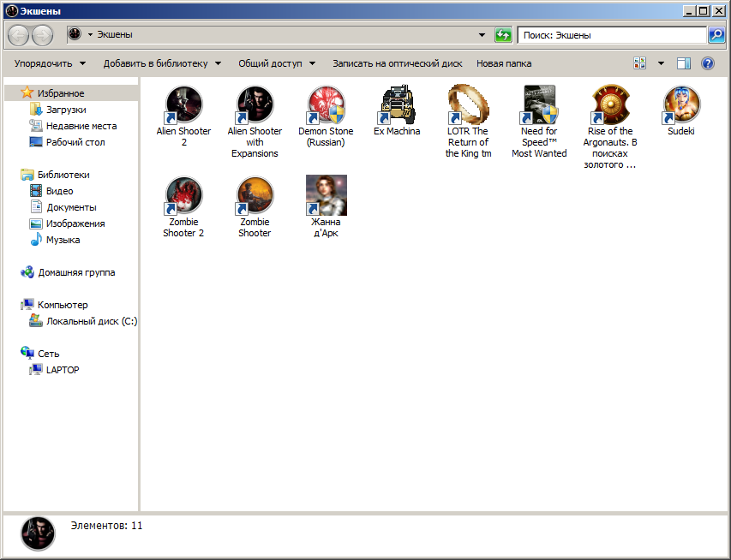Select the Sudeki shortcut icon
The height and width of the screenshot is (560, 731).
[681, 104]
